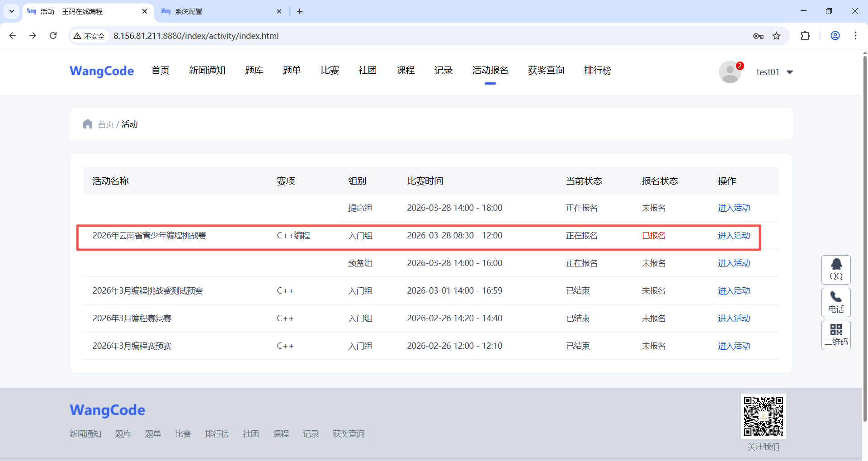Click the phone contact icon
Image resolution: width=868 pixels, height=461 pixels.
point(836,302)
